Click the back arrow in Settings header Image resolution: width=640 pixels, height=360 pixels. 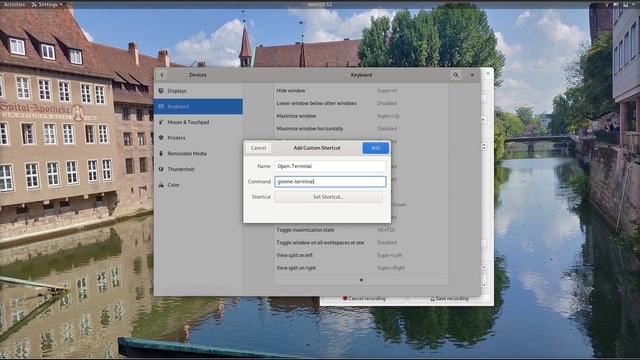[162, 75]
